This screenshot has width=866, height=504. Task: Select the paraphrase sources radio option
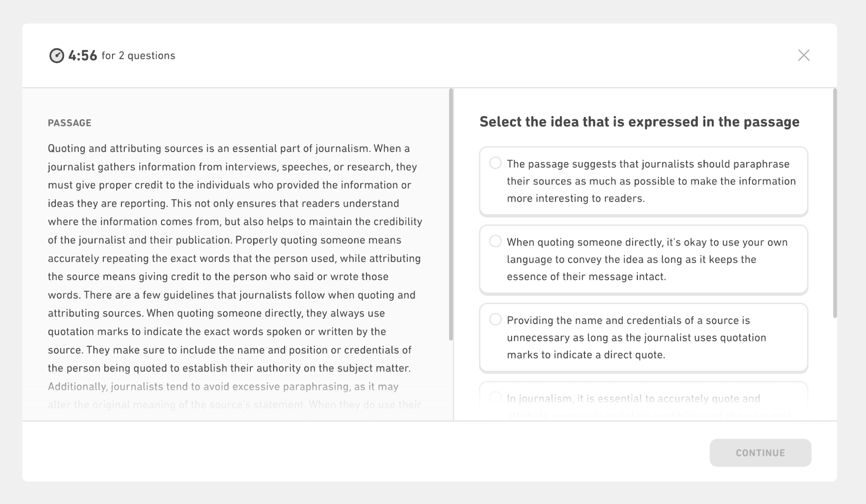click(495, 163)
